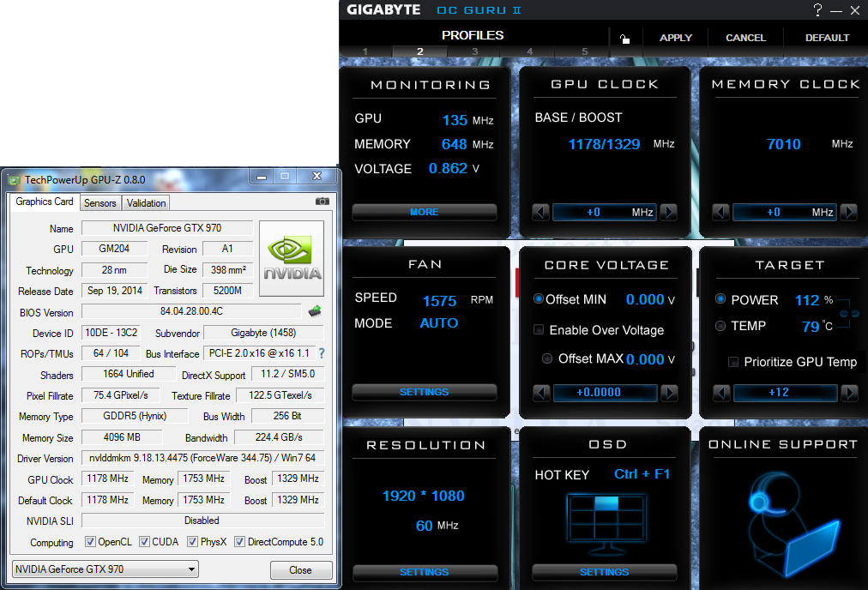Switch to profile 5 tab

(584, 51)
